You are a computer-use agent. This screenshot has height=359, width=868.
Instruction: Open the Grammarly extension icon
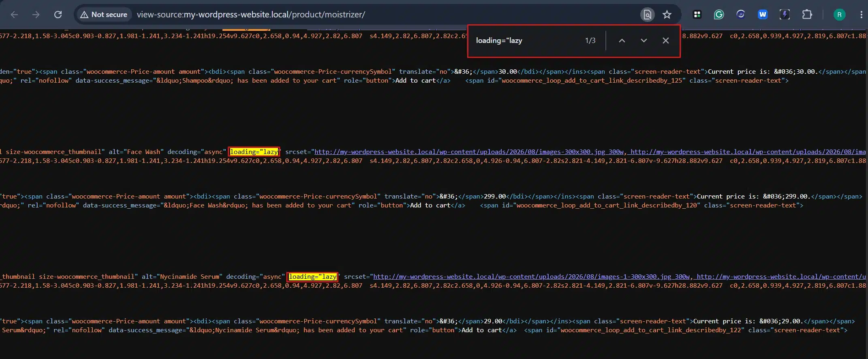coord(719,15)
